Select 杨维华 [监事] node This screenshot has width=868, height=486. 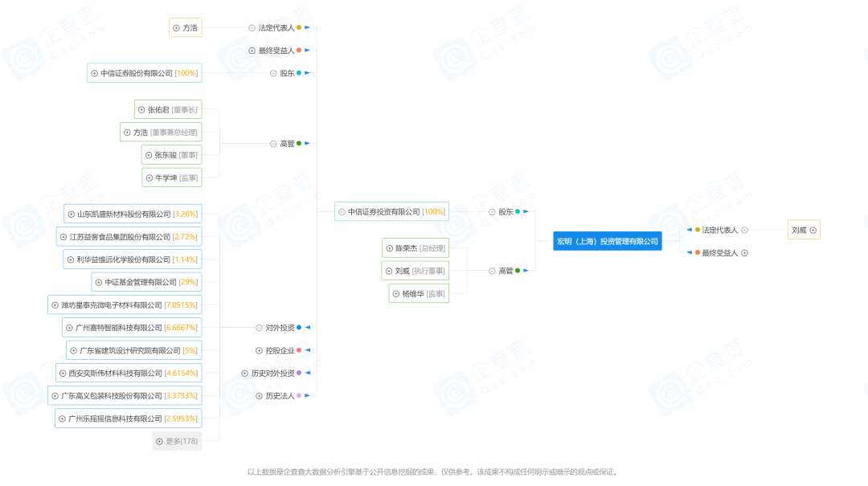pyautogui.click(x=419, y=293)
